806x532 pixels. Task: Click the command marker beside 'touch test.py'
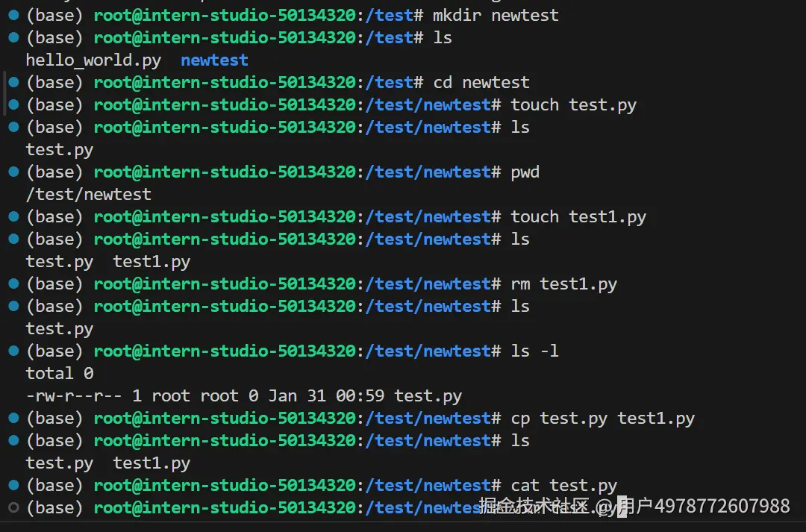(13, 104)
